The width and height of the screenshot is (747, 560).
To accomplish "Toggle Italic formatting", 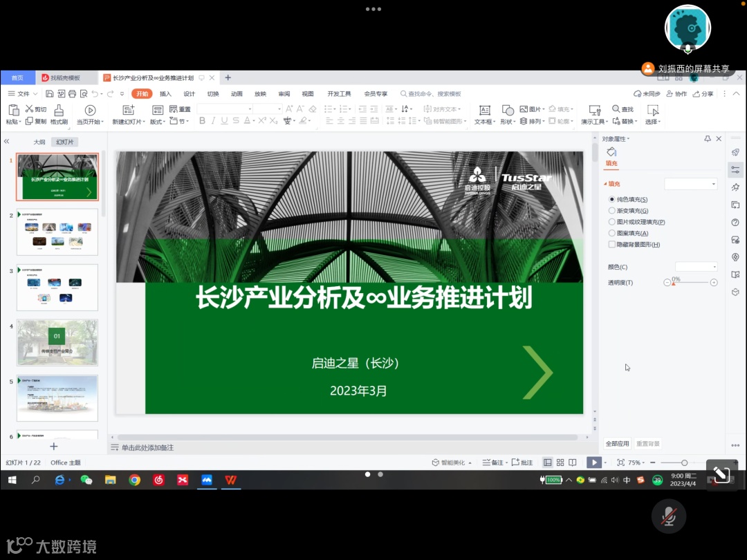I will (x=214, y=121).
